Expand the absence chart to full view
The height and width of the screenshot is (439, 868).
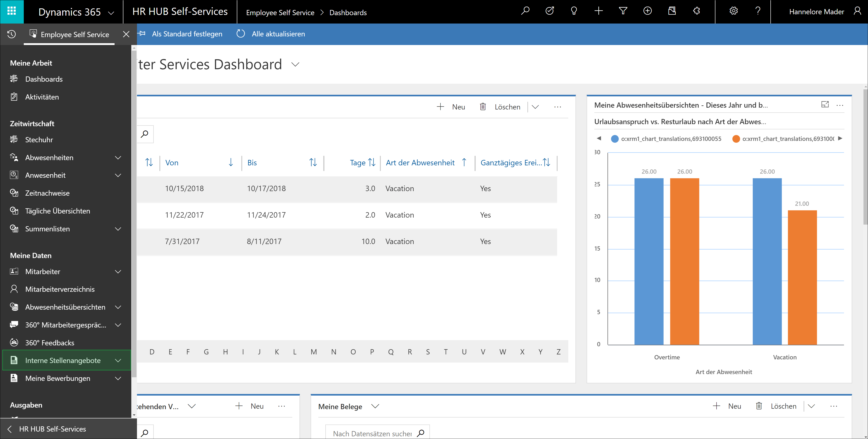click(x=825, y=105)
